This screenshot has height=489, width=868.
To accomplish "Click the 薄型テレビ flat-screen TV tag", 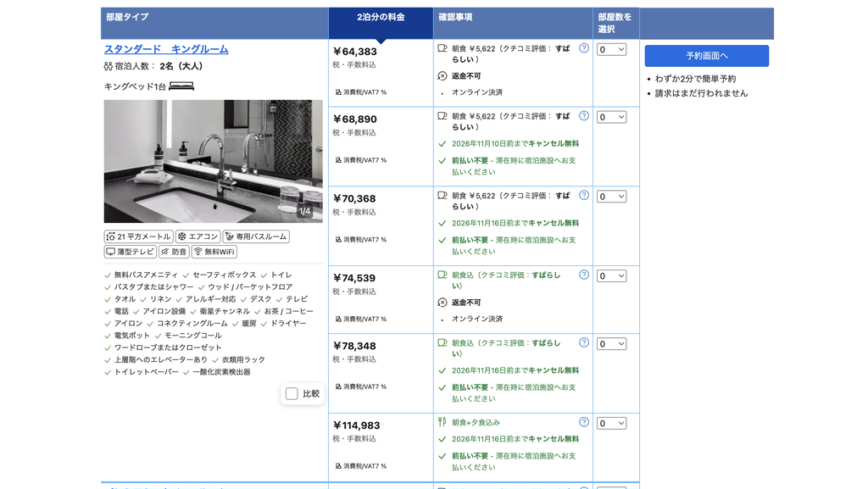I will 130,252.
